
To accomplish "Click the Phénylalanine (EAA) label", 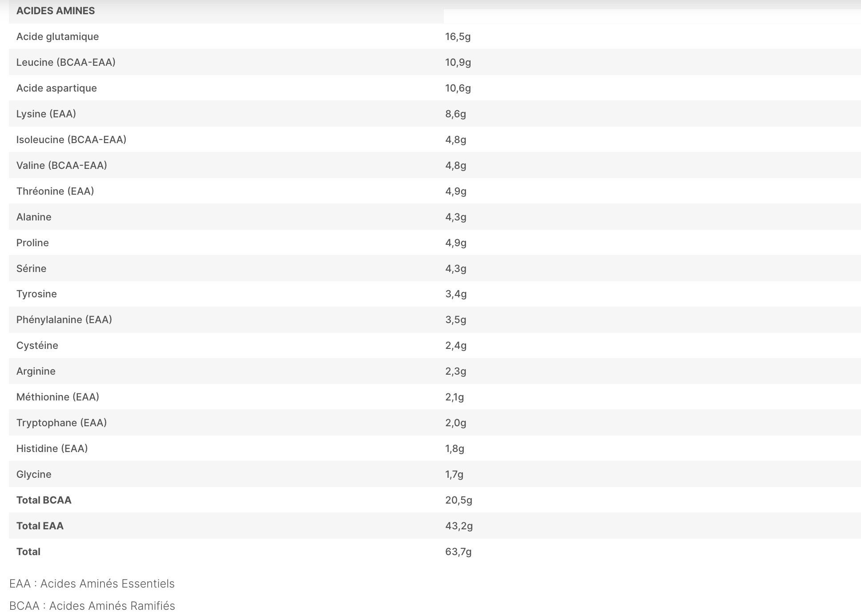I will (64, 320).
